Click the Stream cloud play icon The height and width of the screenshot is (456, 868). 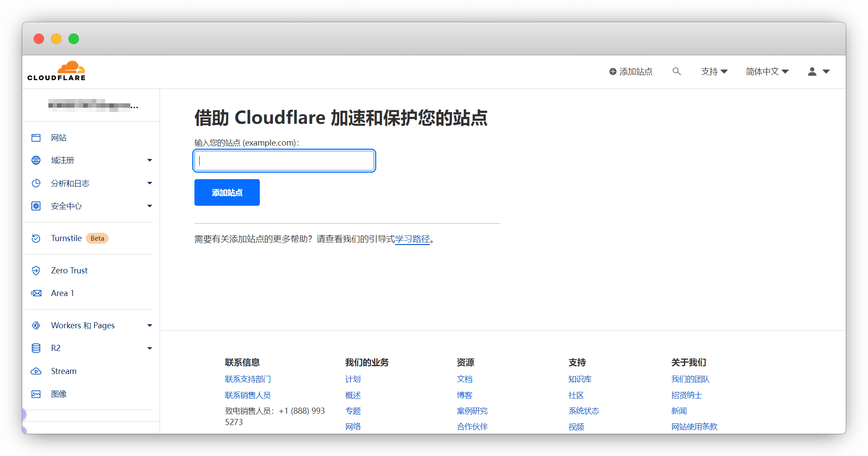(x=36, y=371)
